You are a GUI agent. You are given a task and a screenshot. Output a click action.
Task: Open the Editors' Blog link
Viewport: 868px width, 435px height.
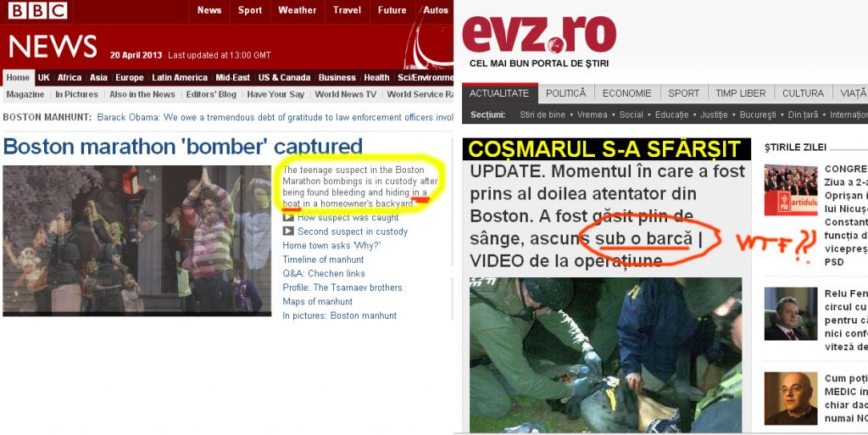point(211,94)
